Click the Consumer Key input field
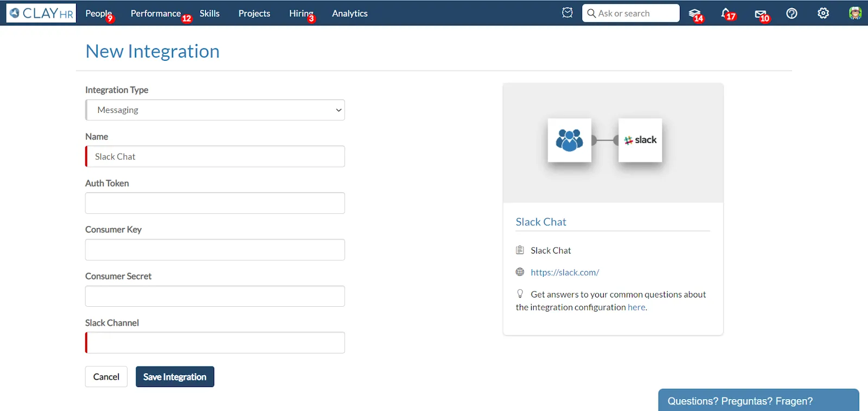 pos(215,250)
